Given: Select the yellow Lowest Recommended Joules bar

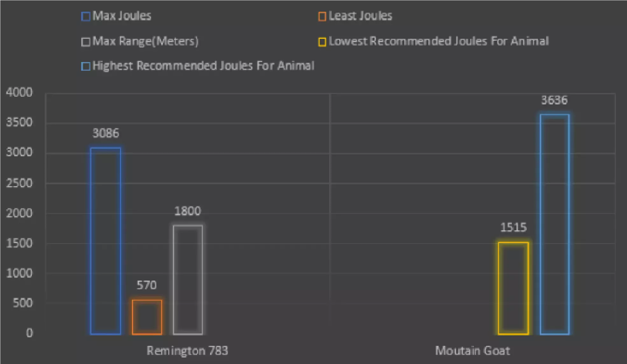Looking at the screenshot, I should (513, 288).
